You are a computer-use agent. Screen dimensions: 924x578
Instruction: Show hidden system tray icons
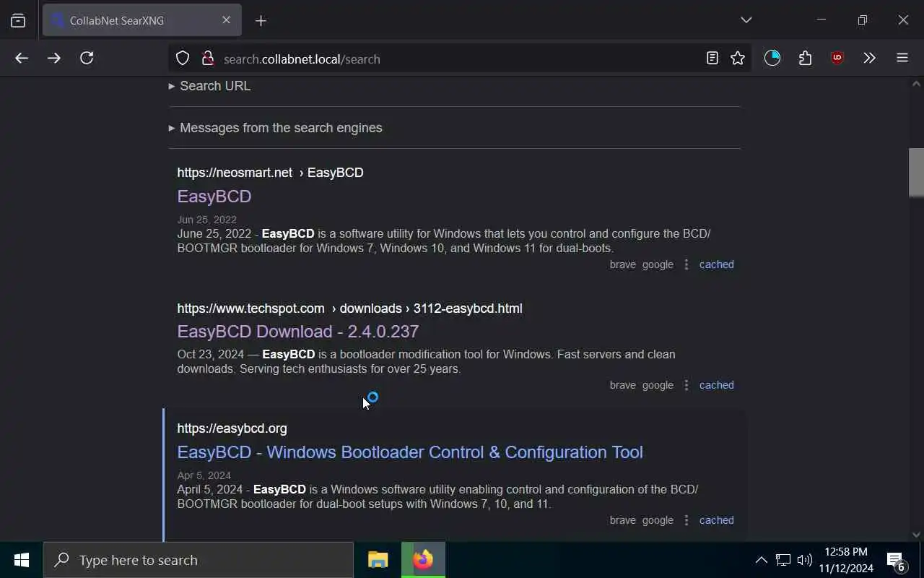762,560
